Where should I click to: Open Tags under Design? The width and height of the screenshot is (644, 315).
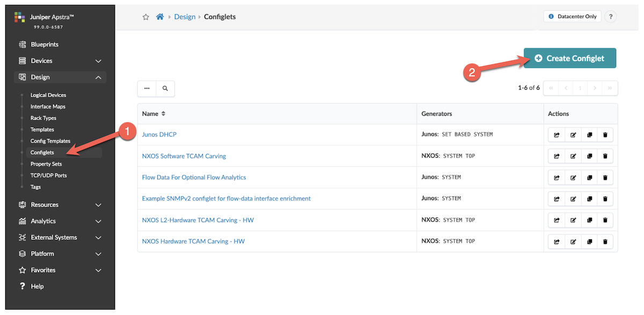pyautogui.click(x=35, y=187)
